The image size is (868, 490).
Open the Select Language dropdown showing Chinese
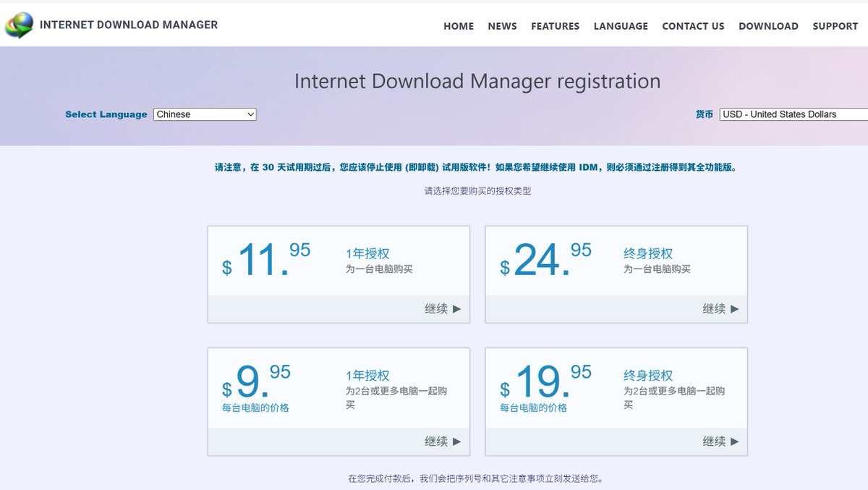205,114
